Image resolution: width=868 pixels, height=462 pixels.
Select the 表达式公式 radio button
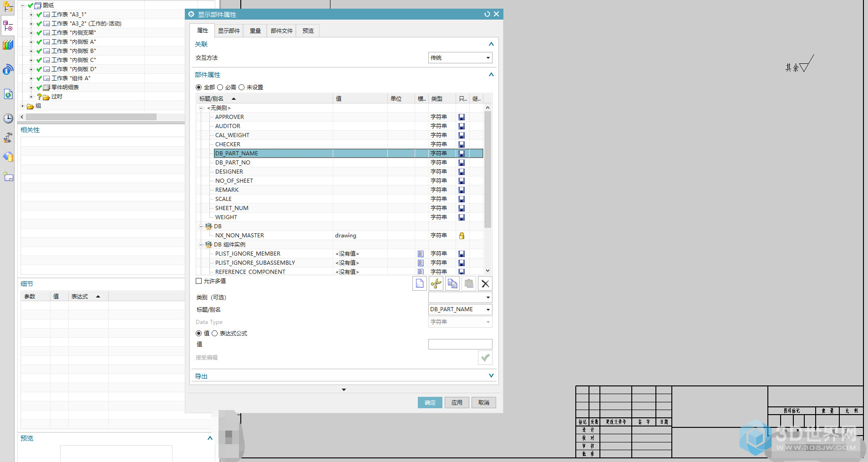(215, 334)
